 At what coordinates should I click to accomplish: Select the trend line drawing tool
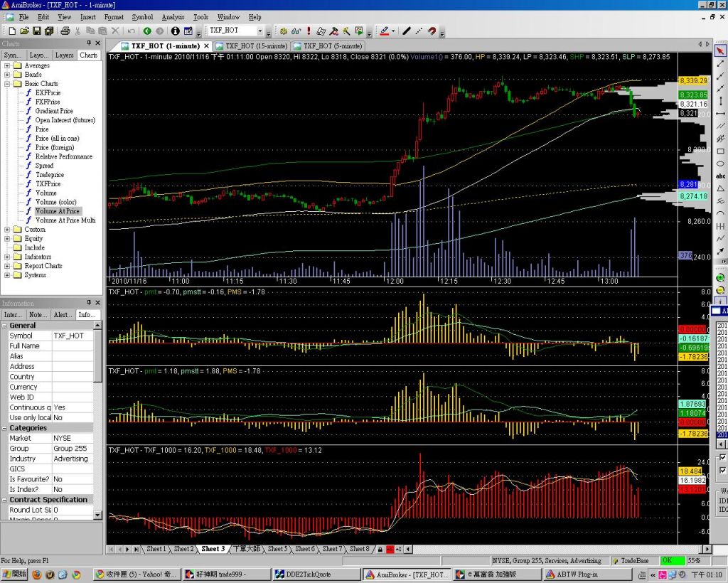click(x=720, y=63)
